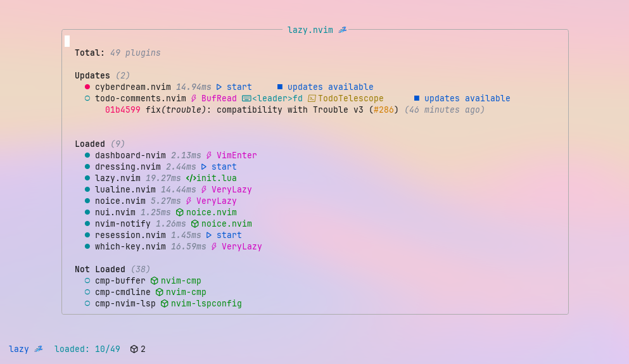Click the pending updates count 2 in statusline
This screenshot has width=629, height=364.
143,349
